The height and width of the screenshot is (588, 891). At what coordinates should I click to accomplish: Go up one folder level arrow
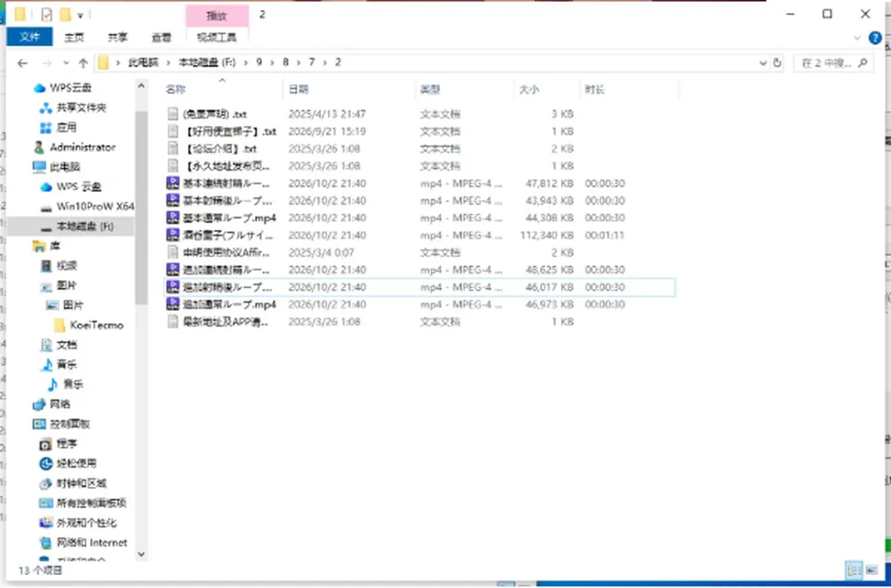point(84,63)
